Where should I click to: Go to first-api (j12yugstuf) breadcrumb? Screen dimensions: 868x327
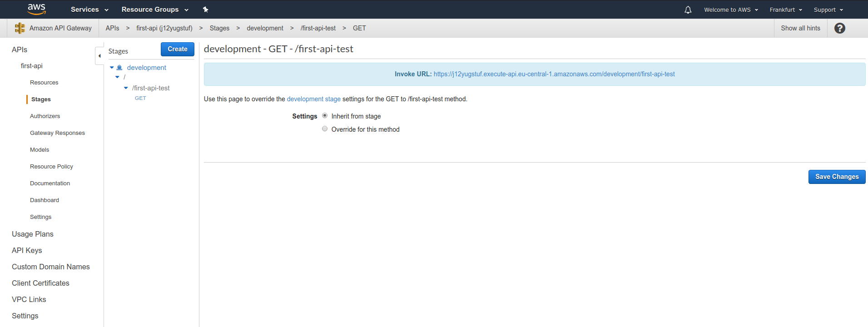click(x=164, y=28)
